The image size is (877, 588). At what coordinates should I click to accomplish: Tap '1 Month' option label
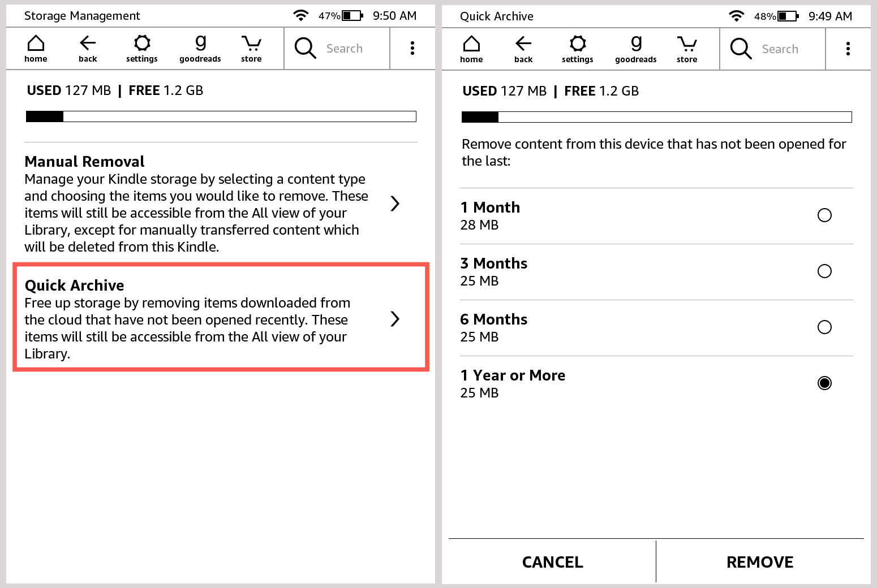click(490, 207)
